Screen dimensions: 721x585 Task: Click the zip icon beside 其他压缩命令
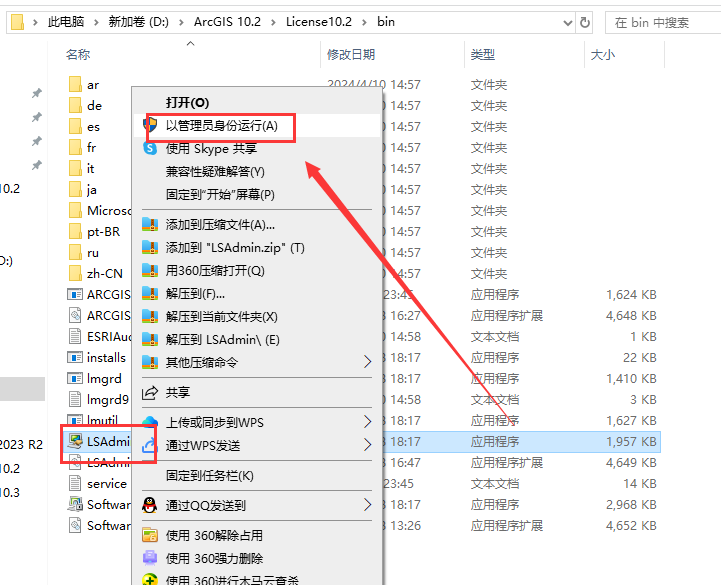[x=150, y=362]
